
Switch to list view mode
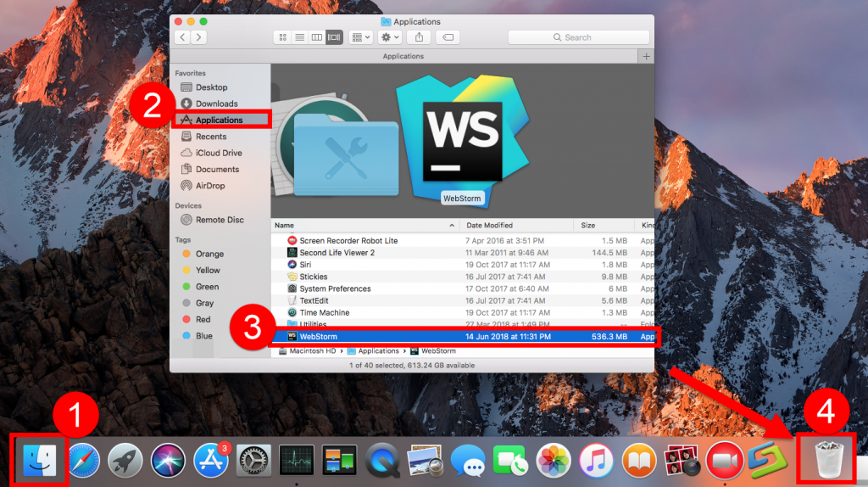(299, 37)
